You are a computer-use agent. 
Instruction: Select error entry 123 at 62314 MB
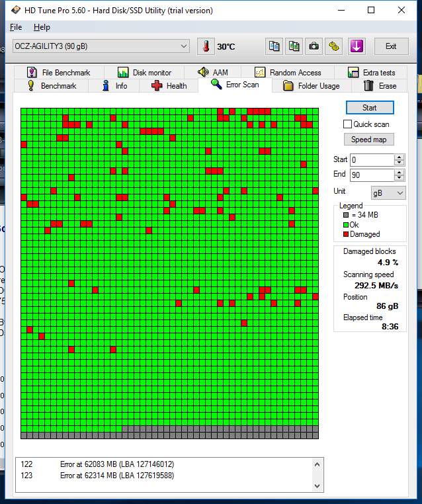97,476
